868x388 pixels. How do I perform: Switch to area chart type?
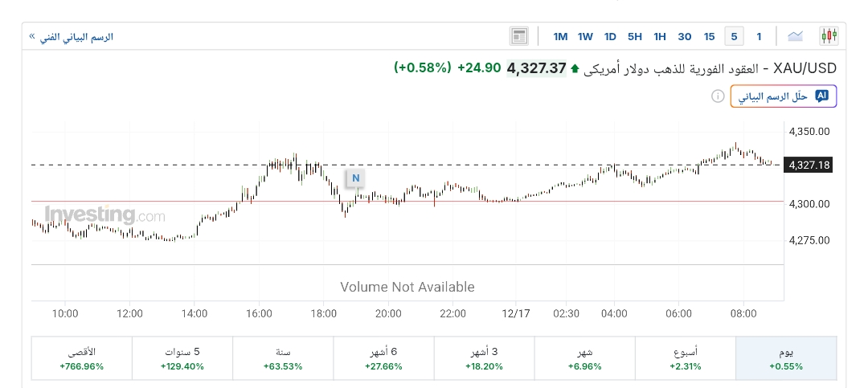[x=796, y=36]
